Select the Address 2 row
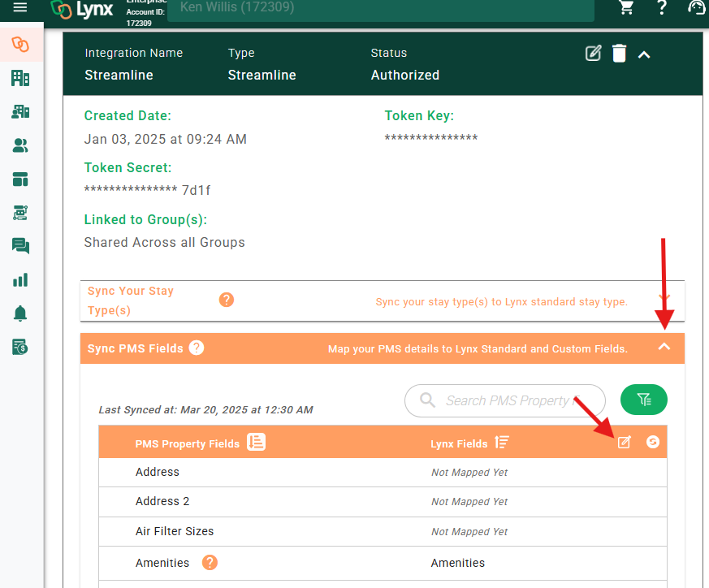The height and width of the screenshot is (588, 709). 383,502
